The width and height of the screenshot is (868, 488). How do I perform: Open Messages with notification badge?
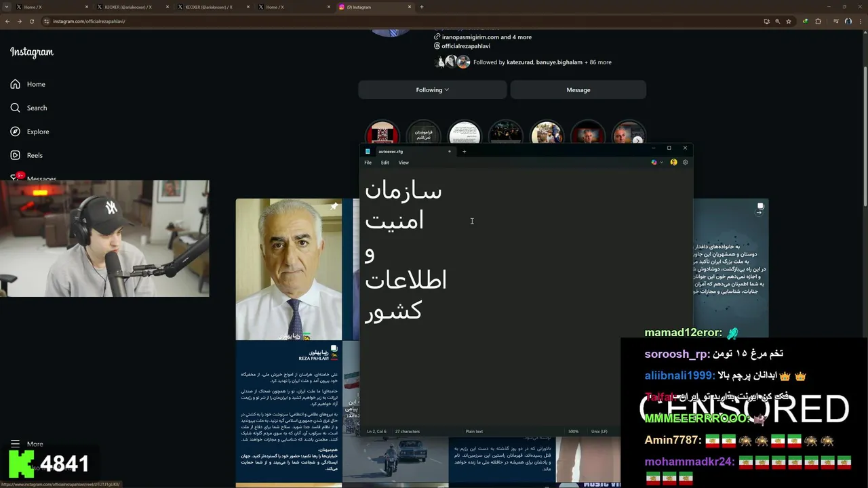click(33, 178)
